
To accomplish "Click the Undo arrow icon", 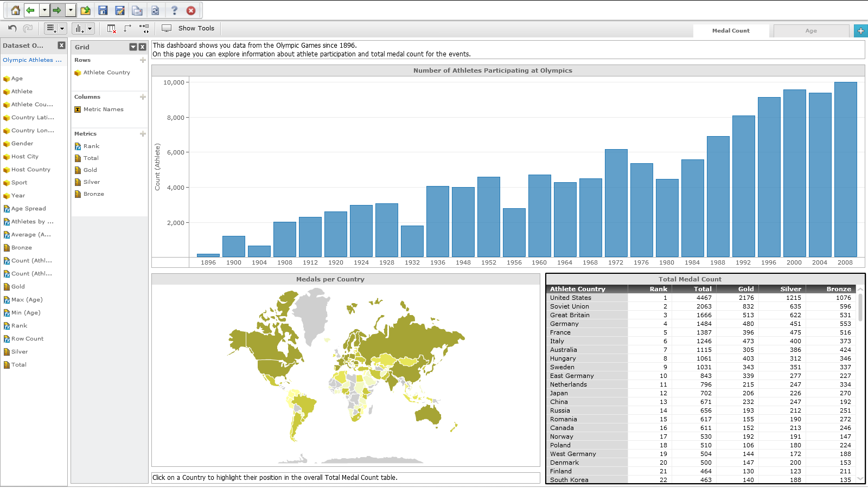I will pos(12,28).
